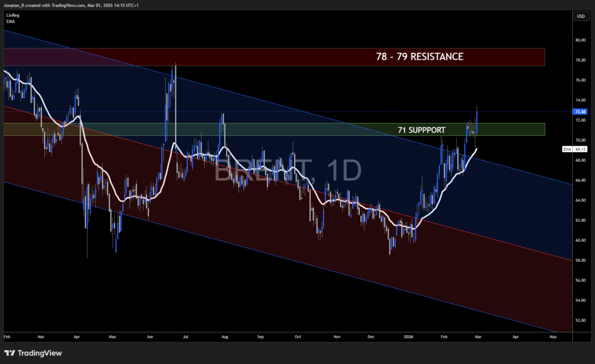Open the USD currency selector

tap(580, 16)
